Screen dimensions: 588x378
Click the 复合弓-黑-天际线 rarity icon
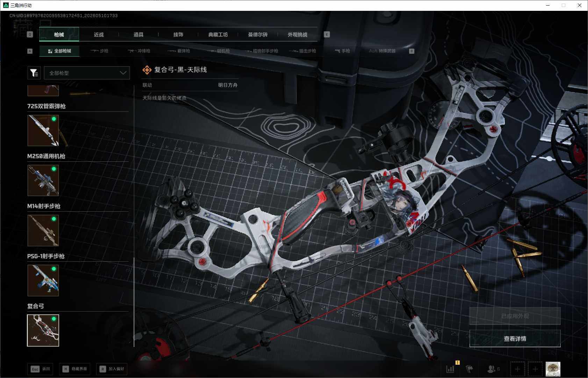147,70
